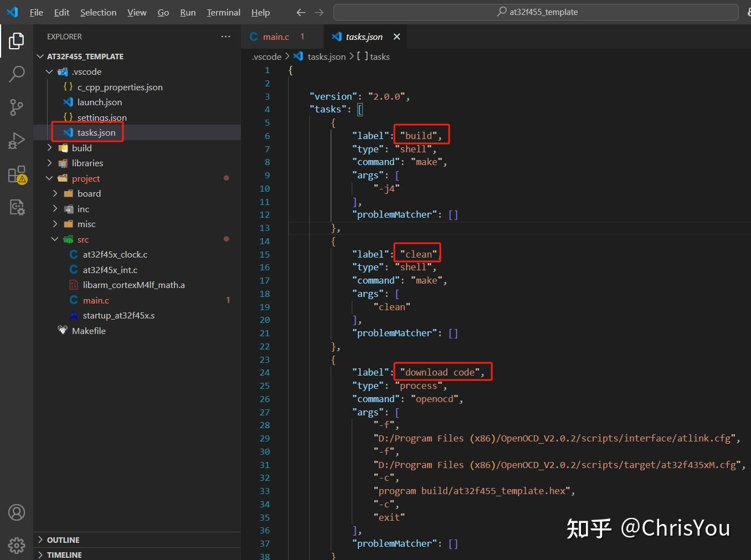Collapse the .vscode folder
This screenshot has width=751, height=560.
click(x=49, y=71)
